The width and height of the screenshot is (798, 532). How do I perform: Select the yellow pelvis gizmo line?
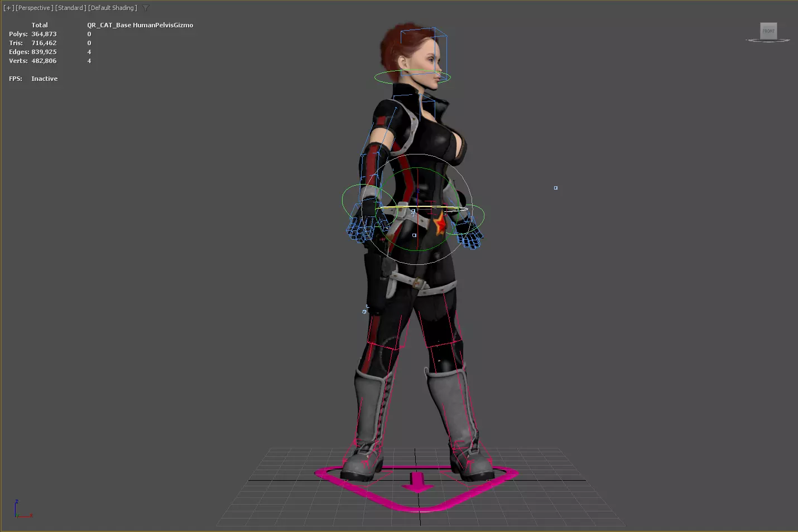click(x=422, y=208)
